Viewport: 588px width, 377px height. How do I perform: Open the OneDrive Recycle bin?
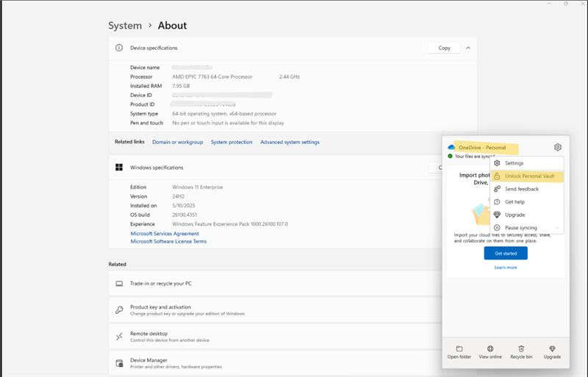521,352
